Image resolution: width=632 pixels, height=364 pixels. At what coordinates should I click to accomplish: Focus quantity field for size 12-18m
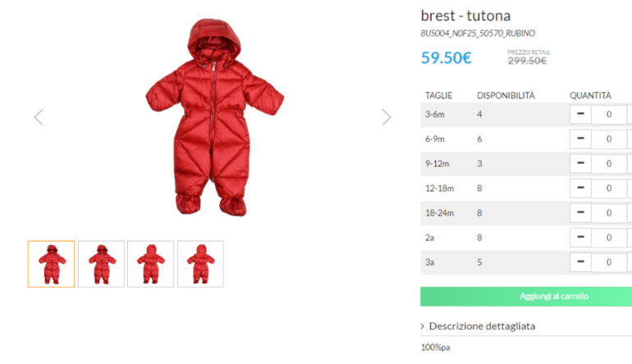[x=609, y=188]
